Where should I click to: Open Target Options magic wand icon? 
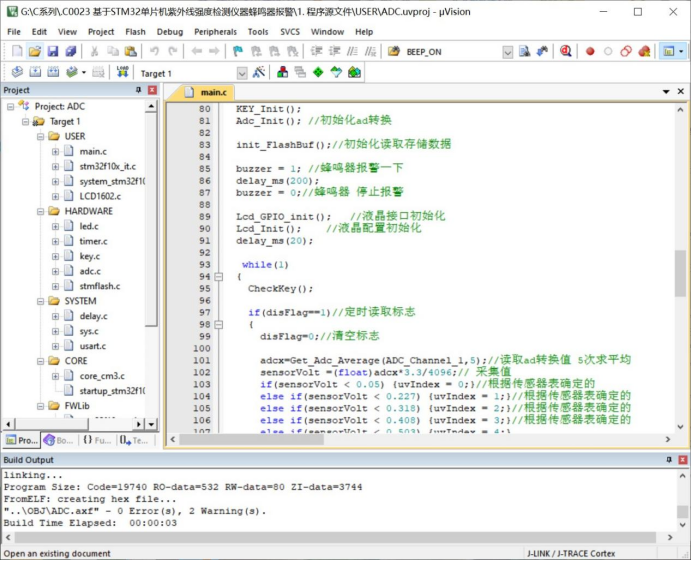tap(259, 72)
